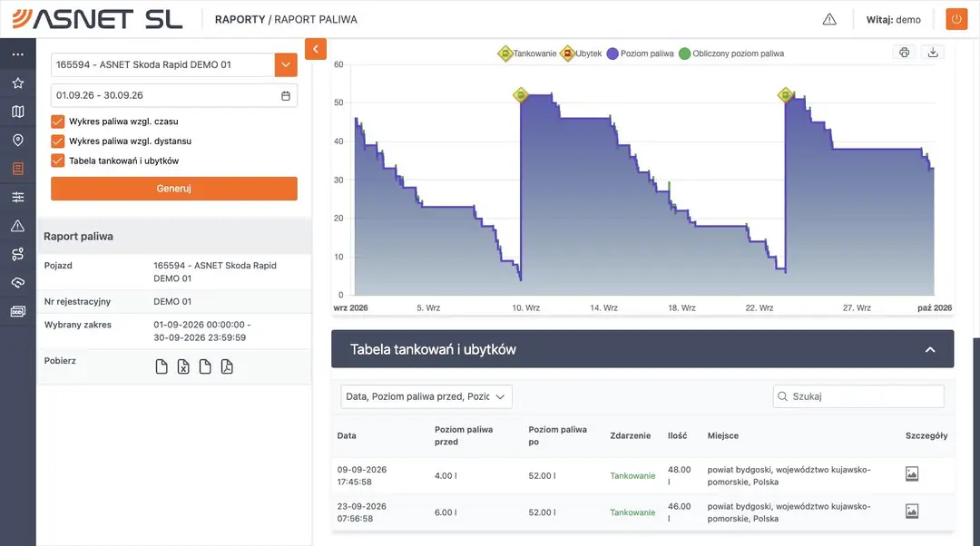Collapse the left report panel
The image size is (980, 546).
(x=316, y=49)
